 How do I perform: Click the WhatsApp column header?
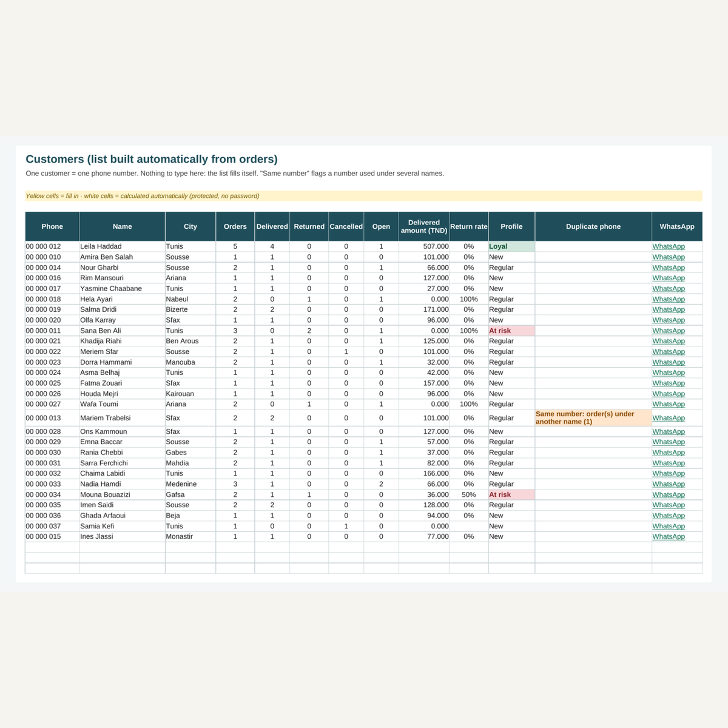pyautogui.click(x=677, y=226)
